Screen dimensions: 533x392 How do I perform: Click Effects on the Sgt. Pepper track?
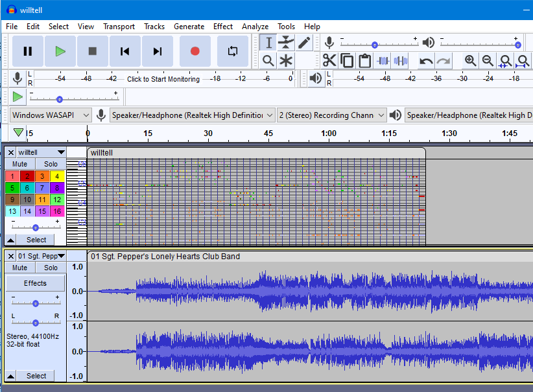[35, 282]
